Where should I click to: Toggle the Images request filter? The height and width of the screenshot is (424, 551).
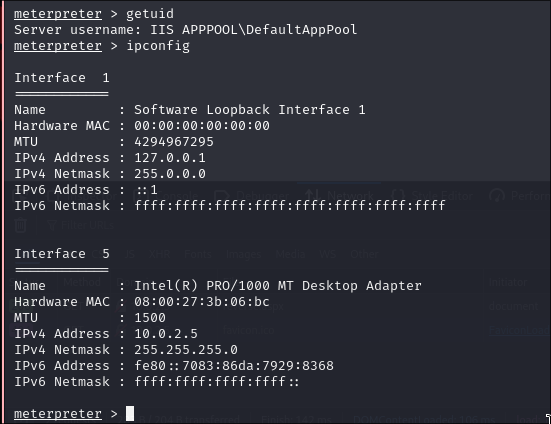coord(244,254)
